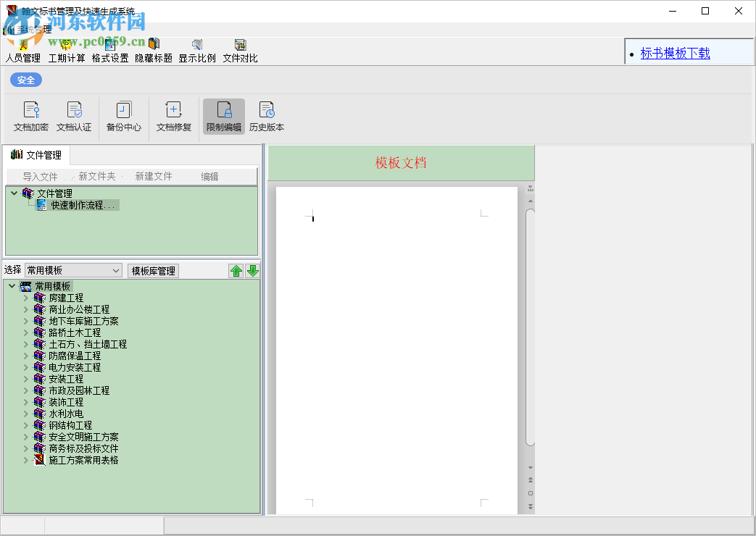Click the 模板库管理 button

pos(154,271)
